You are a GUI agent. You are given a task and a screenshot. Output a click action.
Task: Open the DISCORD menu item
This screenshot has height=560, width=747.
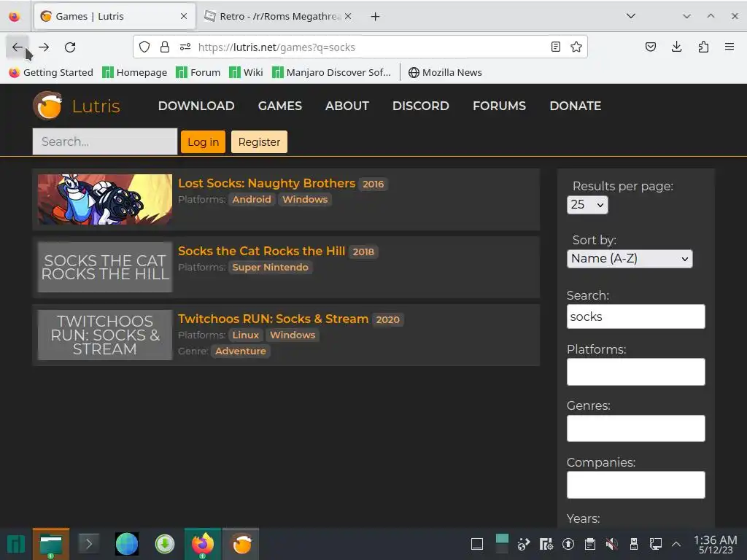click(x=421, y=106)
